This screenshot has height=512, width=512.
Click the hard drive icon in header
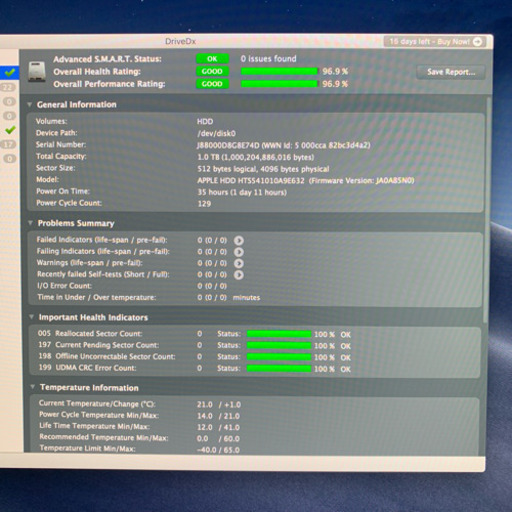37,71
